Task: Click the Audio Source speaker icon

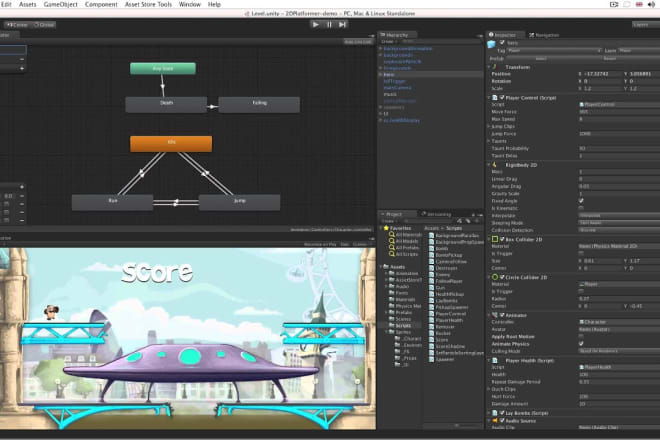Action: (495, 421)
